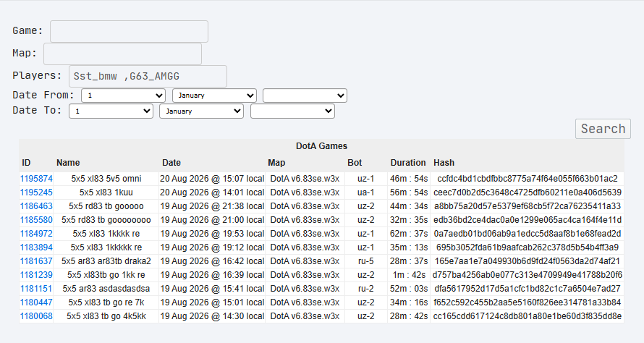Viewport: 644px width, 343px height.
Task: Click the Search button
Action: tap(603, 129)
